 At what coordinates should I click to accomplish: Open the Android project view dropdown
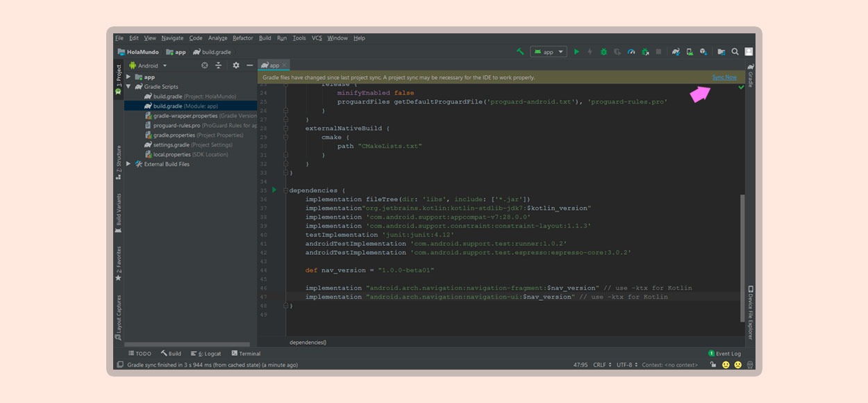pyautogui.click(x=148, y=65)
